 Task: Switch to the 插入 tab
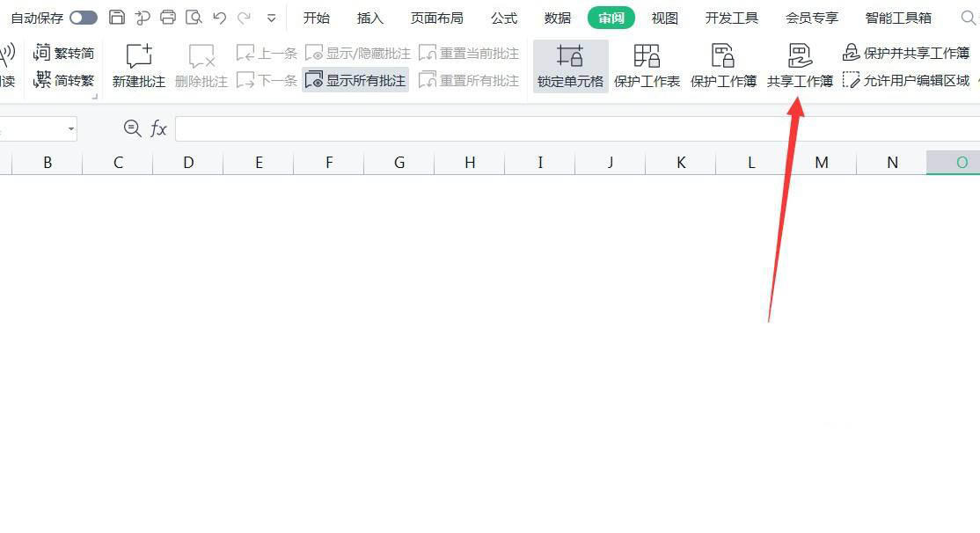(x=370, y=18)
